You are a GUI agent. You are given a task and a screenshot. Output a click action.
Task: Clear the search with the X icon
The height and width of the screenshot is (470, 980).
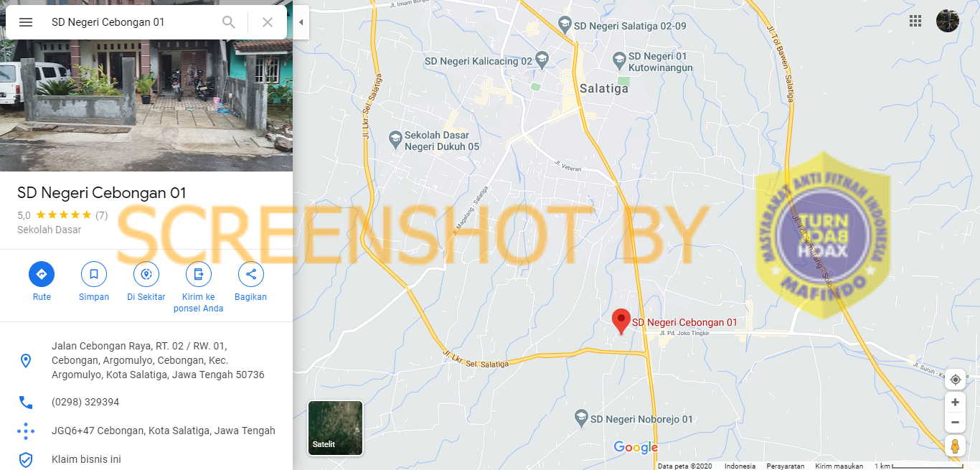point(268,22)
